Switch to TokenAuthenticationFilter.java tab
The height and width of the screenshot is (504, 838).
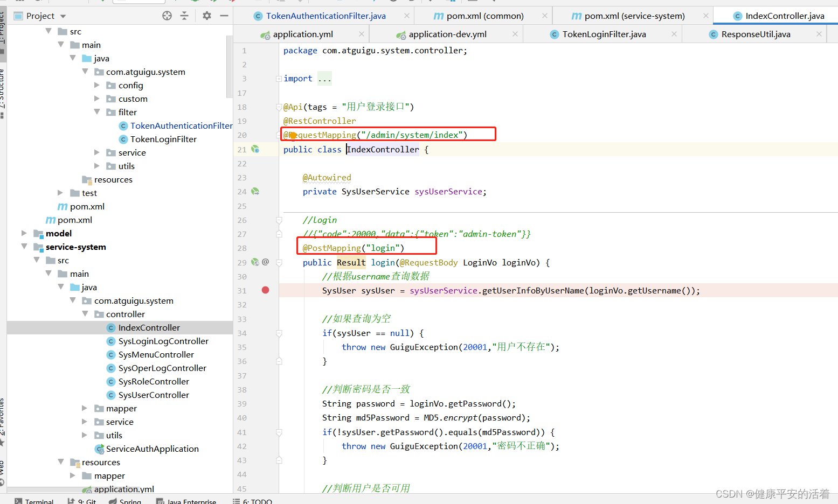click(x=325, y=16)
